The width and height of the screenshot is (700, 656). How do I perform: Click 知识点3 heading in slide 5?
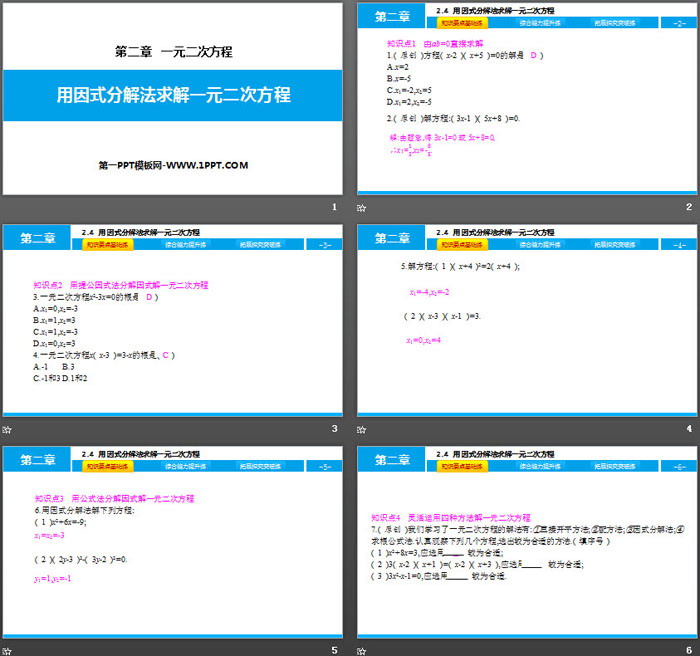pos(115,498)
